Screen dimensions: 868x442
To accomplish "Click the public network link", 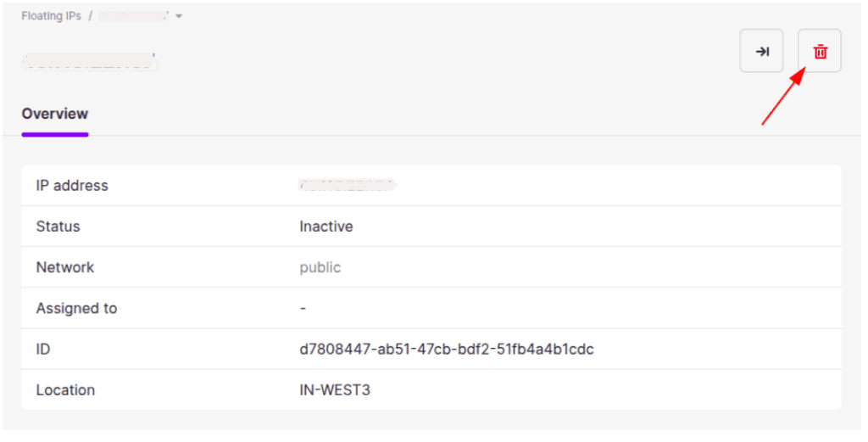I will (320, 267).
